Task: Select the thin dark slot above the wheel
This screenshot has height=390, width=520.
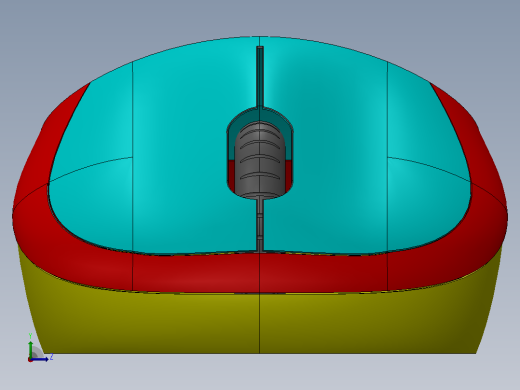Action: 260,77
